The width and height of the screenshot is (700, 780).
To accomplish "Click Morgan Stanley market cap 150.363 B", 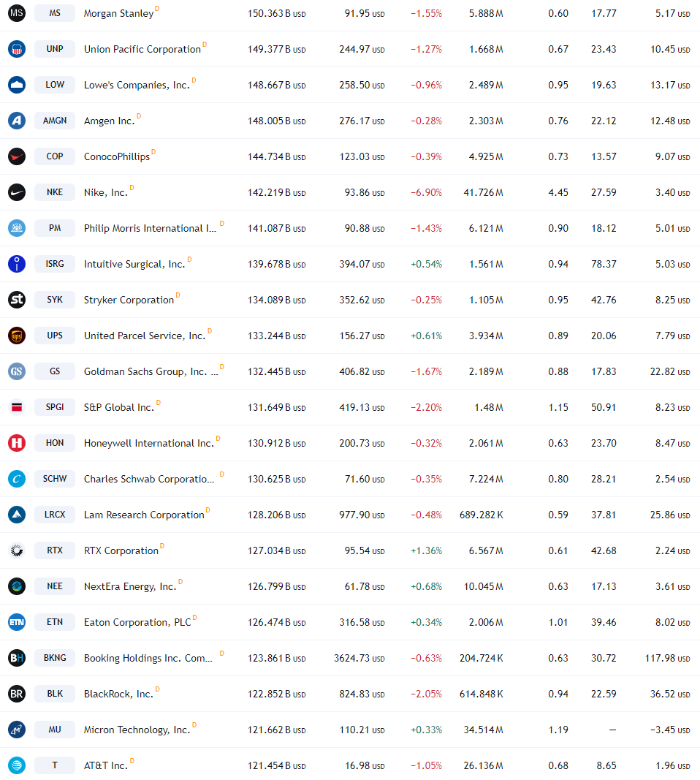I will (x=276, y=13).
